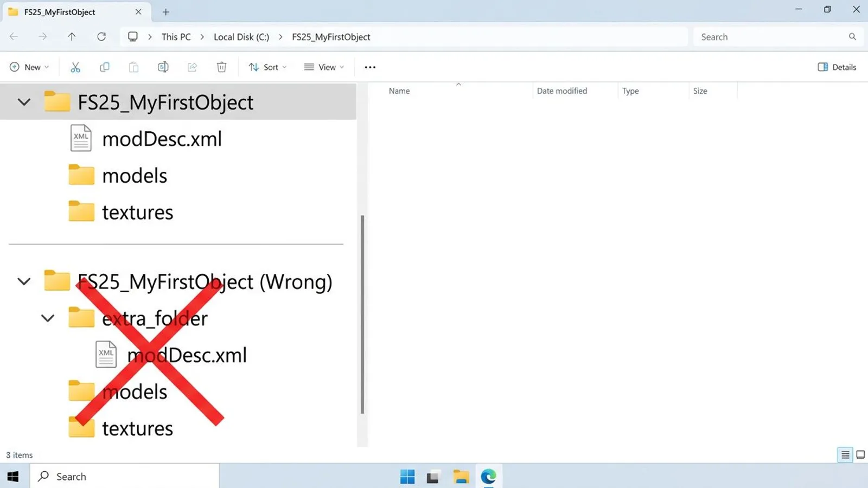Switch to large thumbnails view icon
The height and width of the screenshot is (488, 868).
[x=860, y=455]
